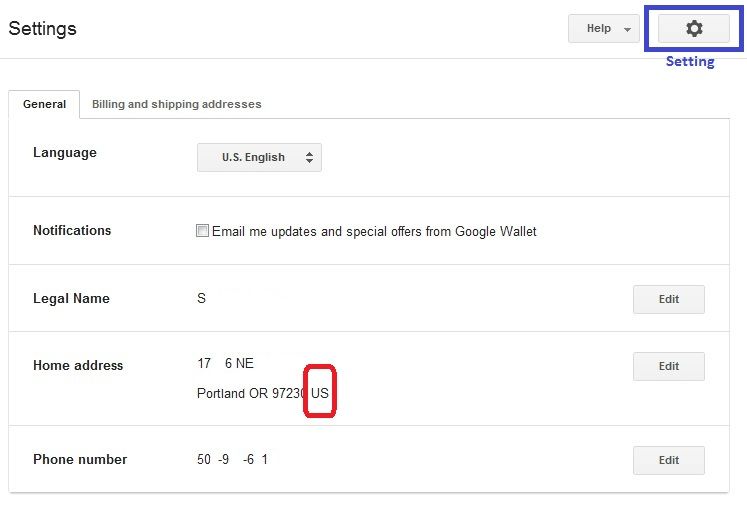Click the displayed phone number value
The image size is (747, 517).
[x=233, y=460]
